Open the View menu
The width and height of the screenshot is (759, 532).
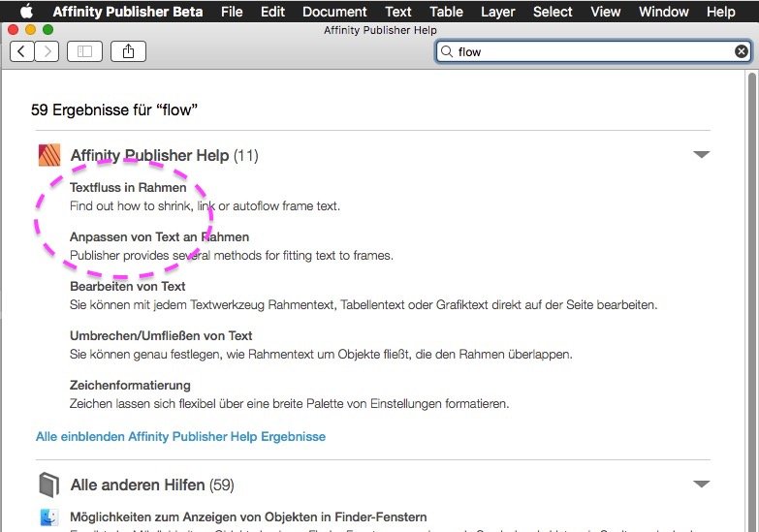coord(605,11)
